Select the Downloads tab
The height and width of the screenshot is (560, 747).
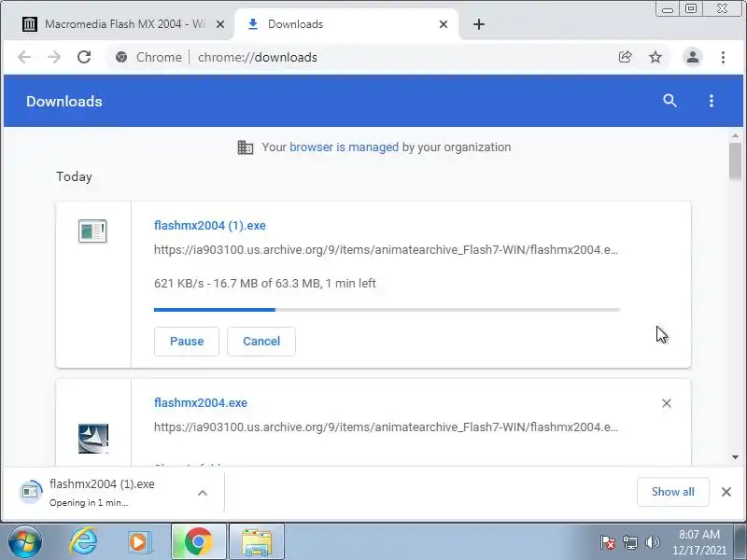(x=346, y=24)
